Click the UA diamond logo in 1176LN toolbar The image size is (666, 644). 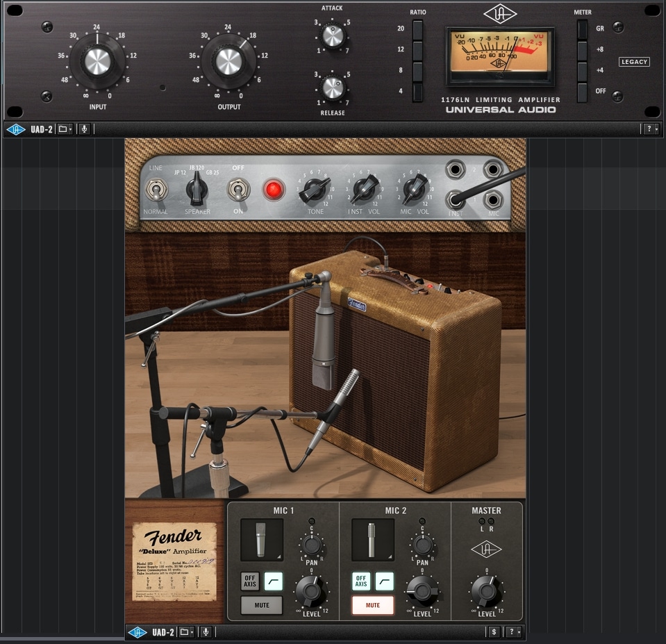(x=16, y=129)
